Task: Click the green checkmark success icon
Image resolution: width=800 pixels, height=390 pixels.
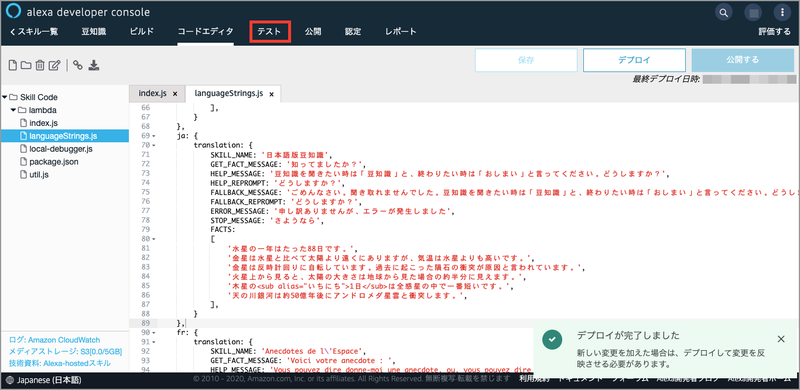Action: pyautogui.click(x=553, y=339)
